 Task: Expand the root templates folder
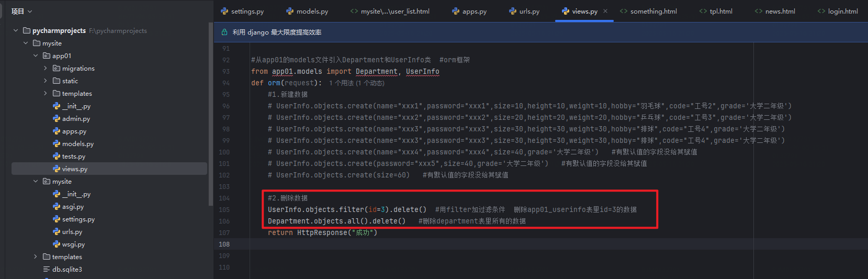pos(36,256)
